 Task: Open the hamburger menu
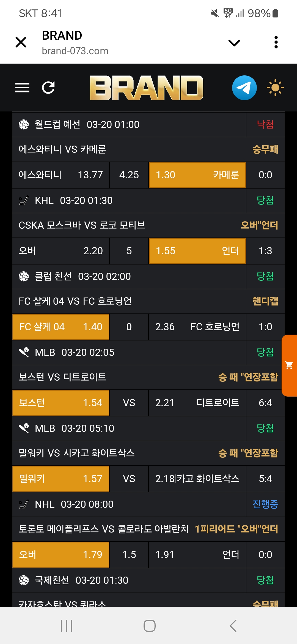[x=22, y=88]
